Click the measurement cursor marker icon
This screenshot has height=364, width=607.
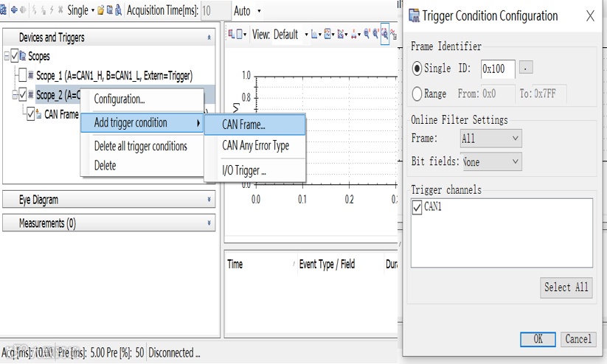354,35
